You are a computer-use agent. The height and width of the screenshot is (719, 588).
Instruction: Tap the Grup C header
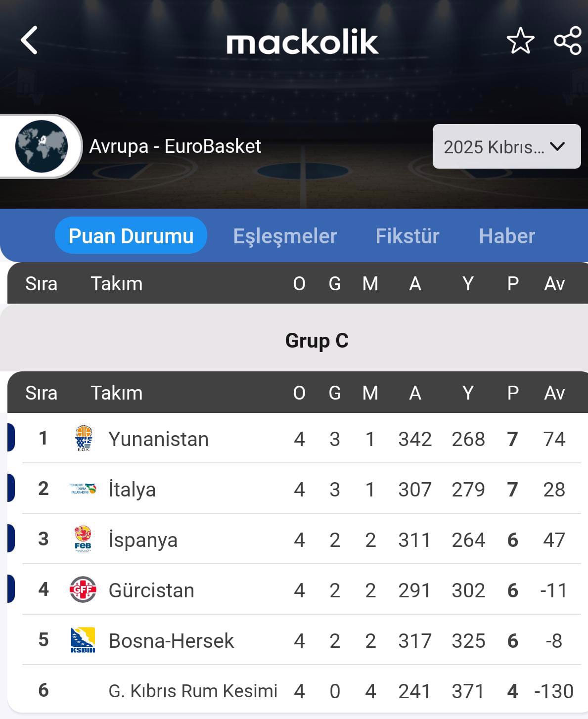click(317, 341)
